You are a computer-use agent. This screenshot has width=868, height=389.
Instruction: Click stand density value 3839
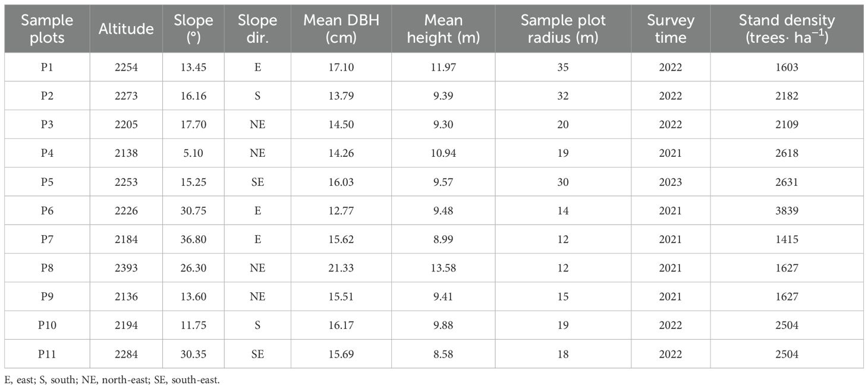(x=787, y=211)
